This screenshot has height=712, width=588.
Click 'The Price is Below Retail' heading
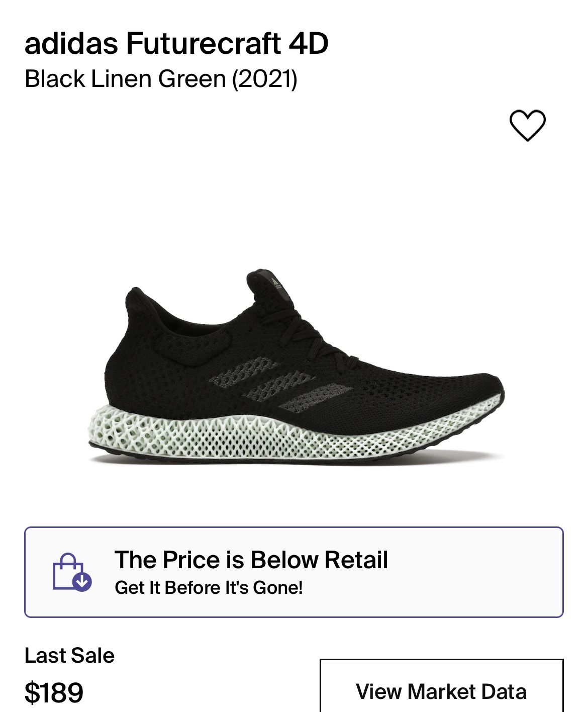coord(251,560)
